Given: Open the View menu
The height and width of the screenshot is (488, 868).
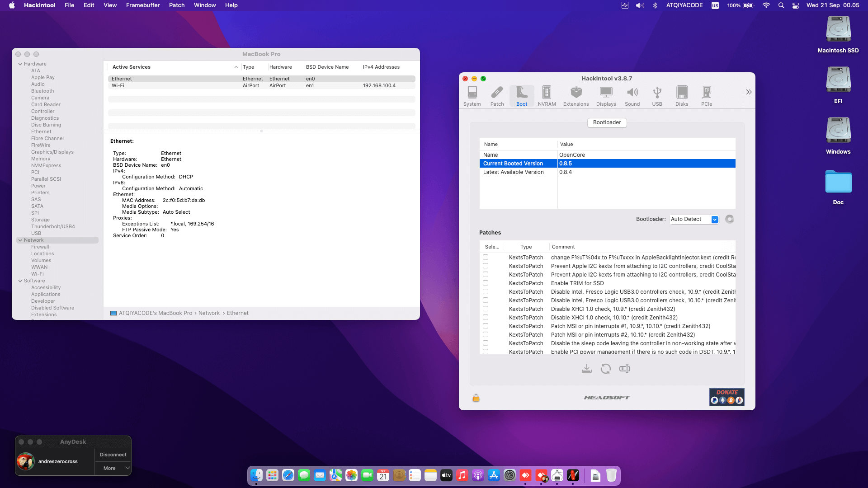Looking at the screenshot, I should coord(110,5).
